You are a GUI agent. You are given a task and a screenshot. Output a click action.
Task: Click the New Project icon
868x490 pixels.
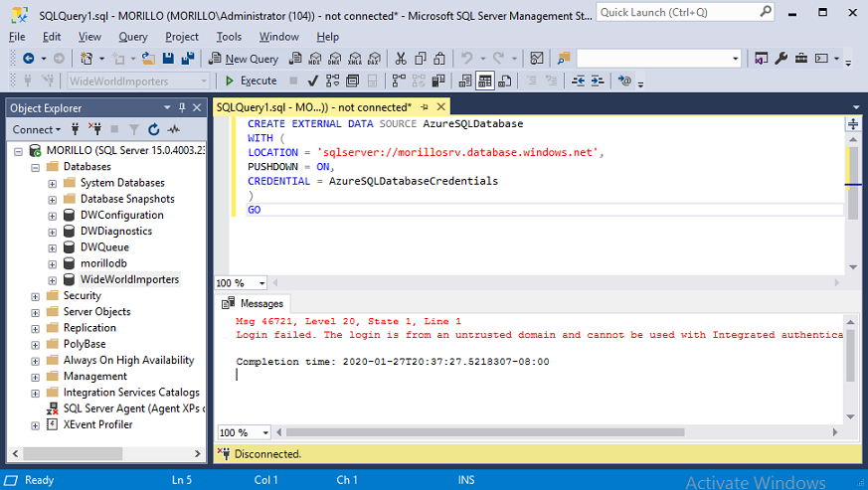click(x=87, y=58)
